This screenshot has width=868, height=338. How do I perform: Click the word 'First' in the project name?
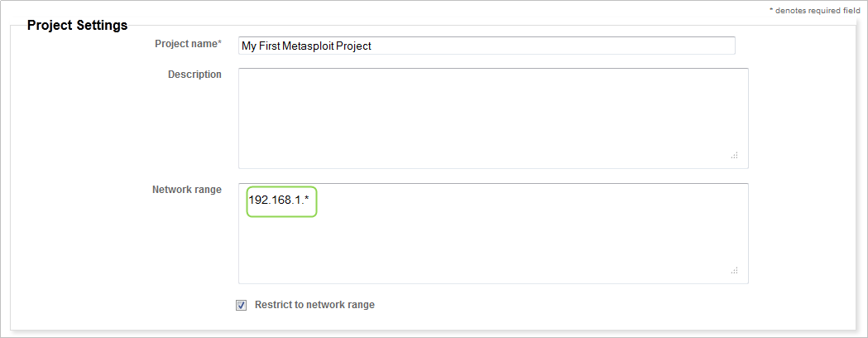click(x=272, y=46)
